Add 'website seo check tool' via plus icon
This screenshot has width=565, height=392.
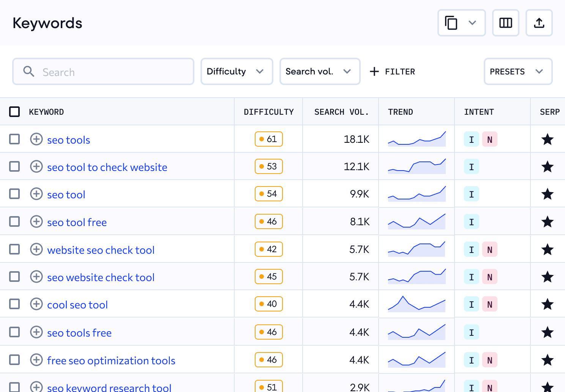pyautogui.click(x=36, y=249)
